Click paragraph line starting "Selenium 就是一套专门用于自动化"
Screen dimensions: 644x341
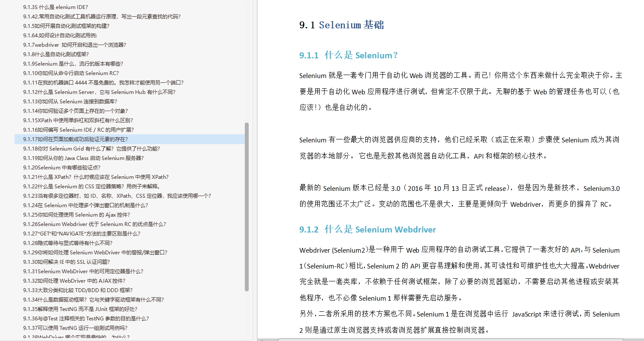point(461,75)
